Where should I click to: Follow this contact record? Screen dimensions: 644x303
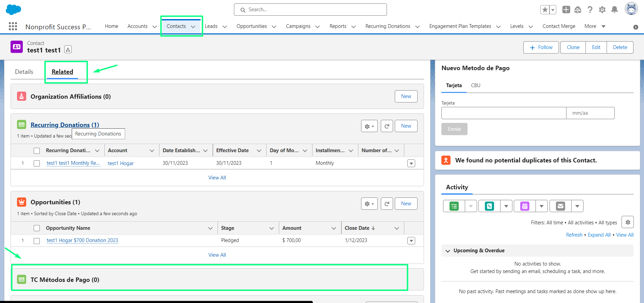point(541,47)
